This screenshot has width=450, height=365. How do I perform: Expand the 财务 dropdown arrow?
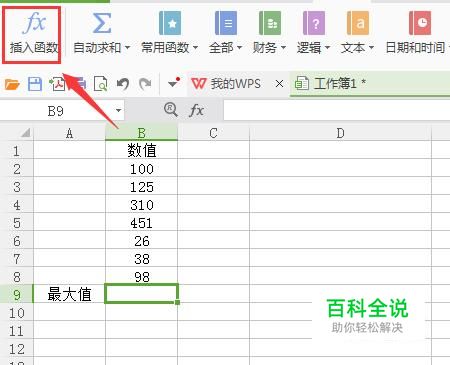click(283, 48)
